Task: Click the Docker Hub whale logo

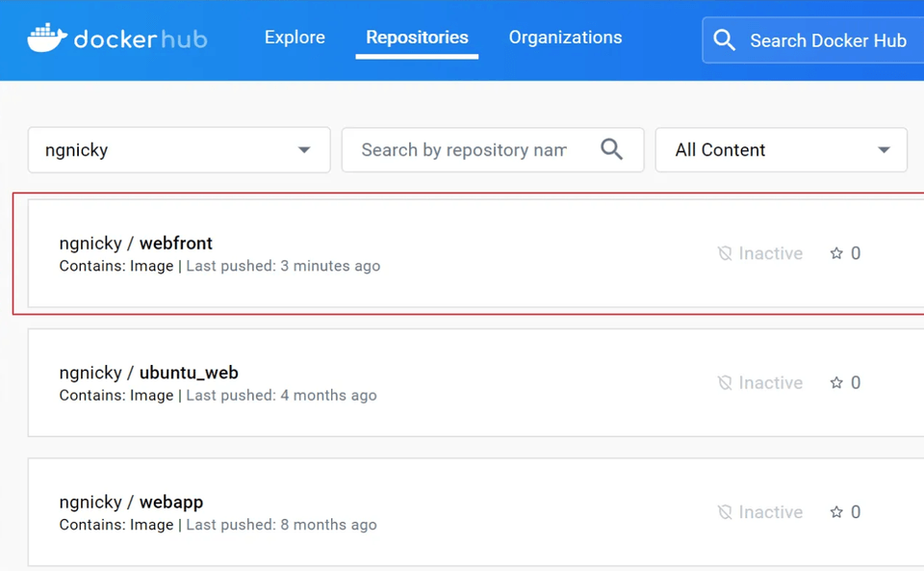Action: [47, 39]
